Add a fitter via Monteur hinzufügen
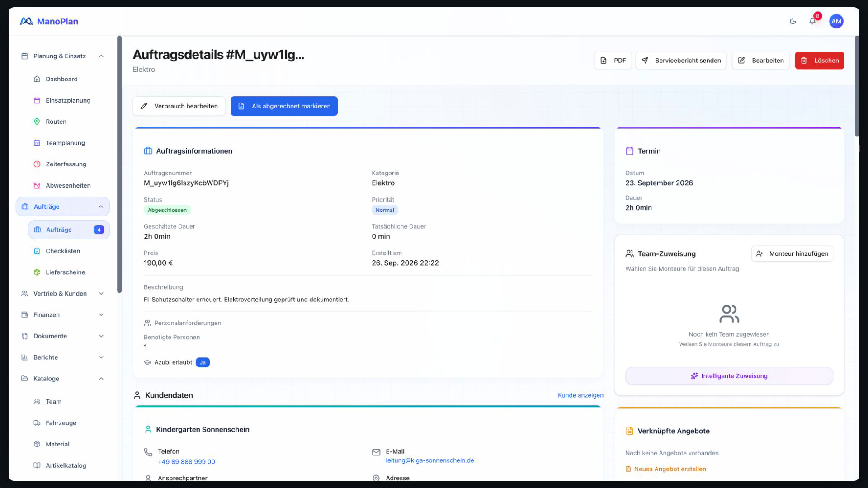The width and height of the screenshot is (868, 488). 792,253
